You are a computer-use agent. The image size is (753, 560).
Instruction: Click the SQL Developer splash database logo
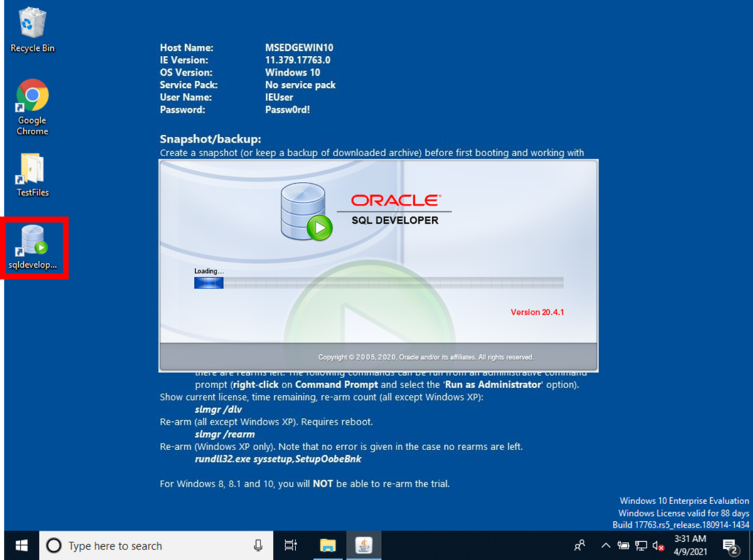click(306, 211)
